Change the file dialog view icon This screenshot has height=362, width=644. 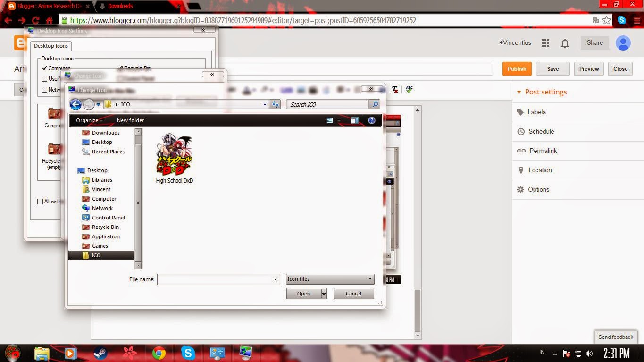330,120
